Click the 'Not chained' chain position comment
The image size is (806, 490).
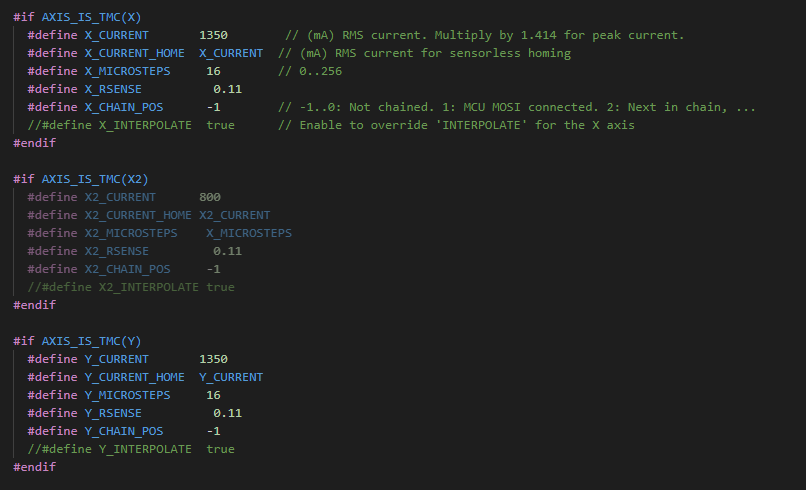click(516, 107)
